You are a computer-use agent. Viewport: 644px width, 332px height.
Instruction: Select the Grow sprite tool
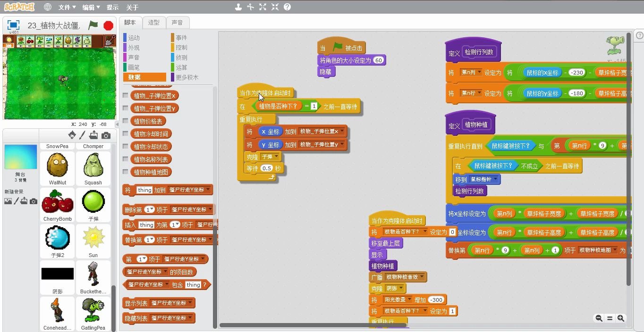[x=263, y=7]
